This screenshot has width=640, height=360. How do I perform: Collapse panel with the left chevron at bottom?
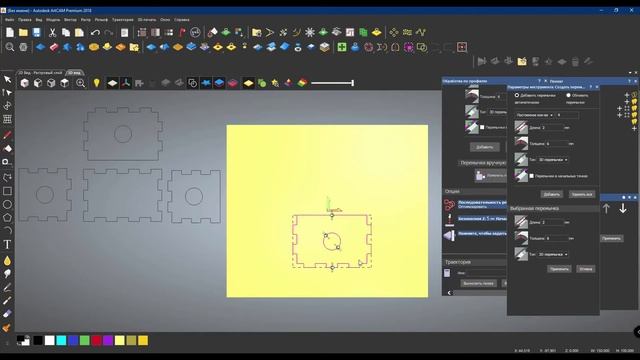449,293
